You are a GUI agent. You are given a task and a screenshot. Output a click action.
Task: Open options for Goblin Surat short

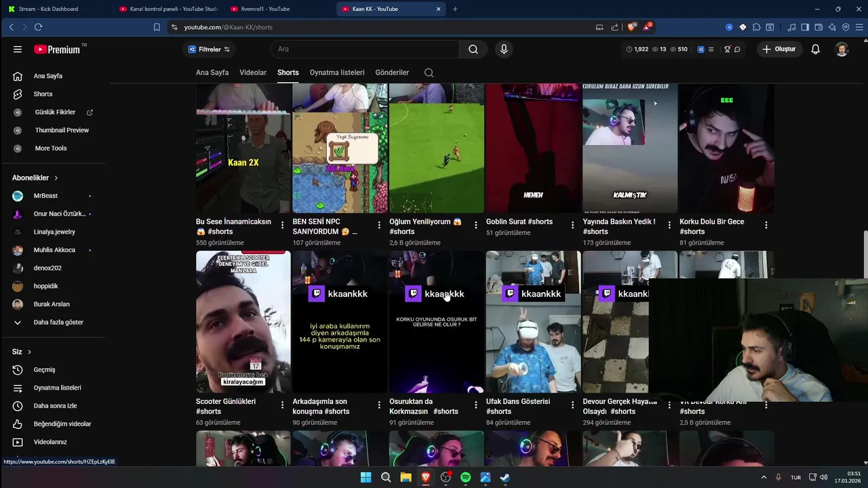572,225
